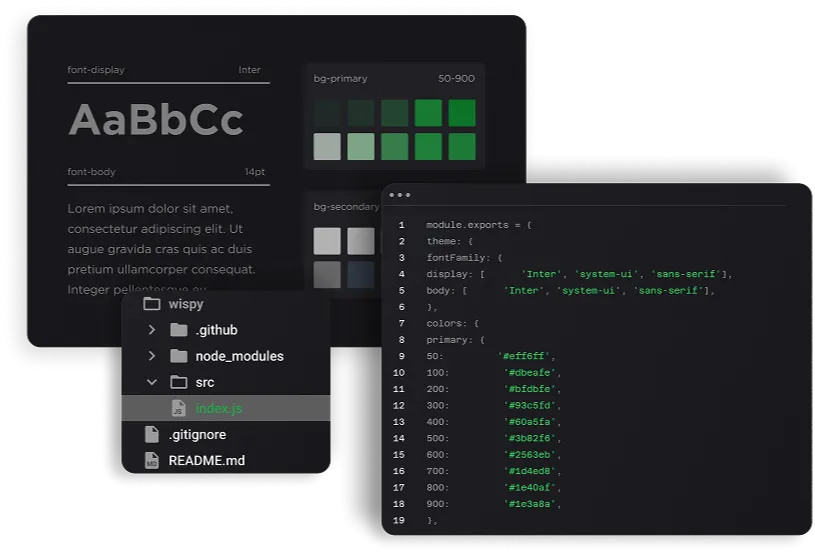Click the three dots in code window title bar
This screenshot has height=552, width=815.
tap(399, 195)
